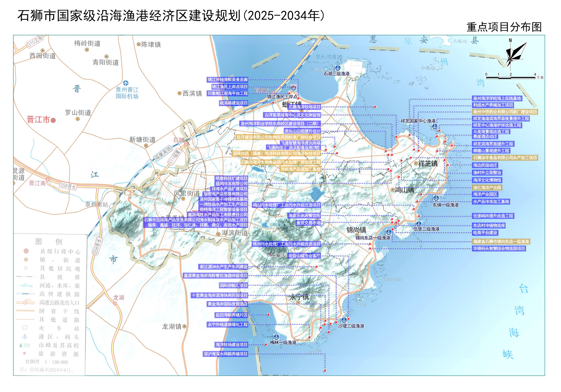This screenshot has height=392, width=561.
Task: Click the anchor icon above 伍堡二级渔港
Action: [419, 224]
